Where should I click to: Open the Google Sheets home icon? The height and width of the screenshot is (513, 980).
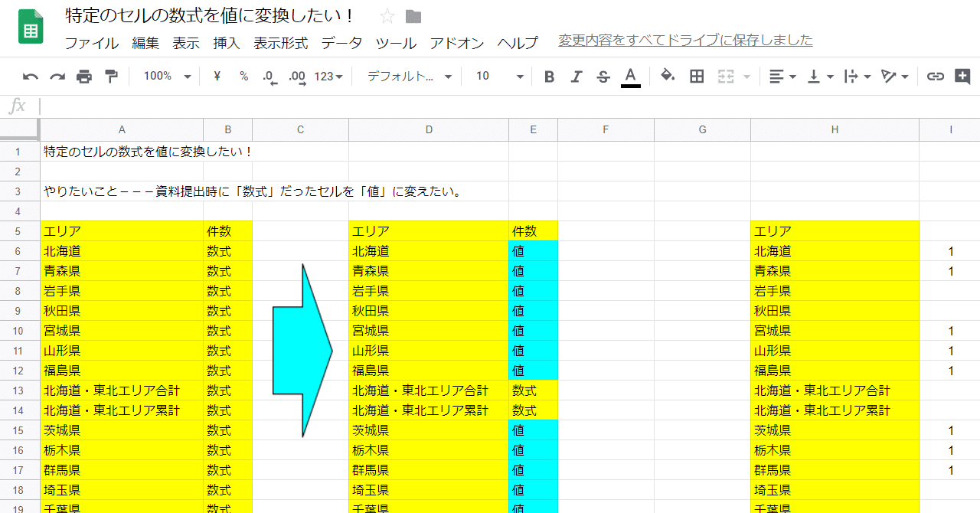pos(31,28)
